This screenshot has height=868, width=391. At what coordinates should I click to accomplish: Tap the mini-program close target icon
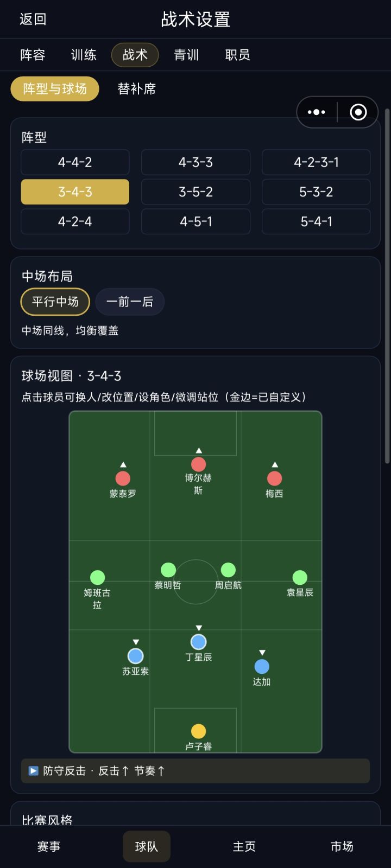tap(358, 112)
